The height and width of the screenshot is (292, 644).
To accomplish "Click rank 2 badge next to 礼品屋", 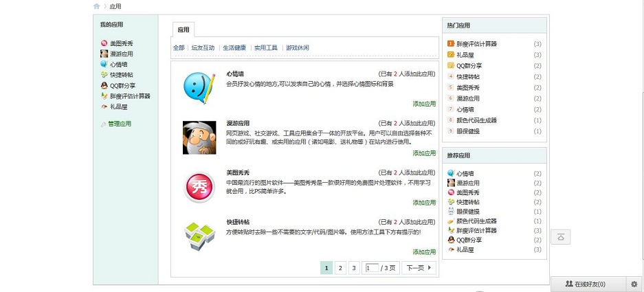I will point(451,55).
